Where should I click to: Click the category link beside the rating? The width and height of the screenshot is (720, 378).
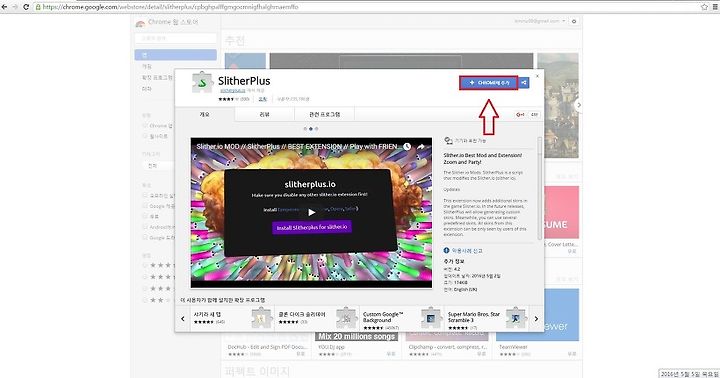point(263,99)
